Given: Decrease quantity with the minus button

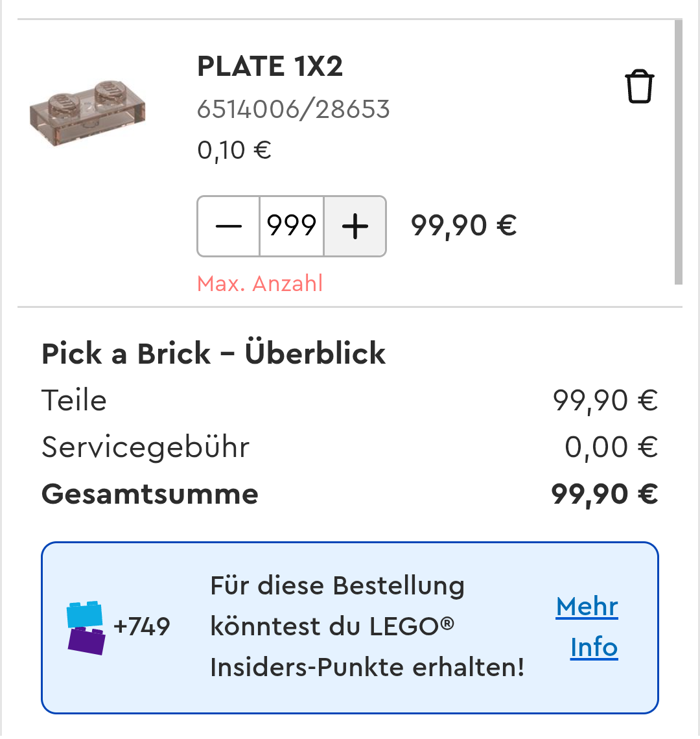Looking at the screenshot, I should click(x=228, y=226).
